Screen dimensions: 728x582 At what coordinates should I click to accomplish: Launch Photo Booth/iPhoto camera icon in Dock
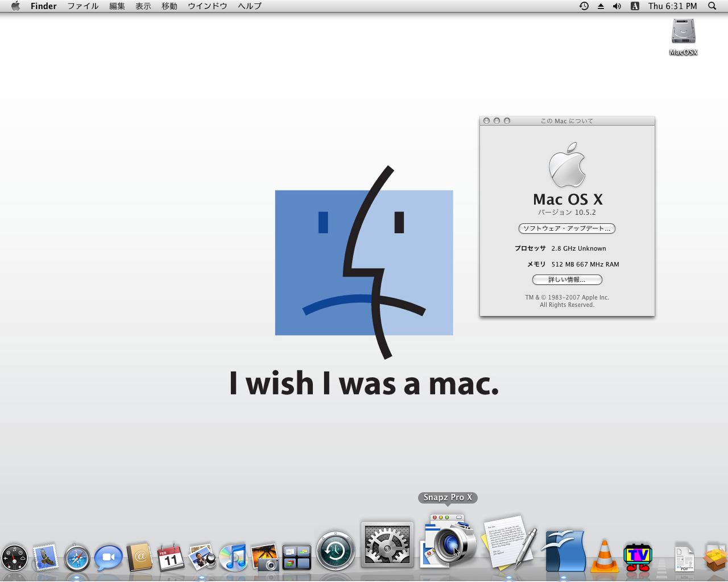pyautogui.click(x=264, y=558)
